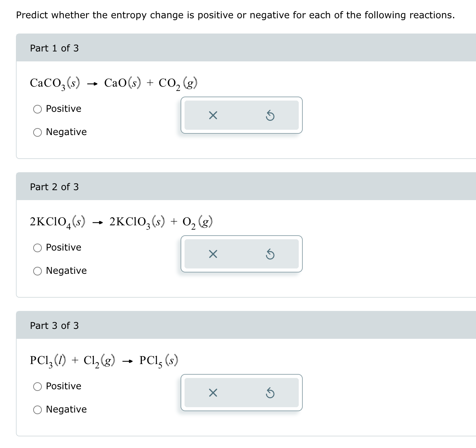
Task: Click the Part 2 of 3 header
Action: coord(54,187)
